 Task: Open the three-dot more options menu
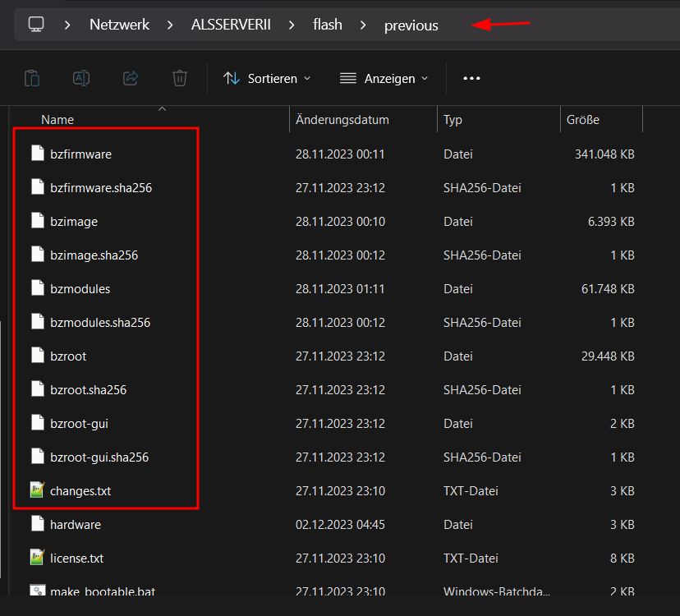472,79
